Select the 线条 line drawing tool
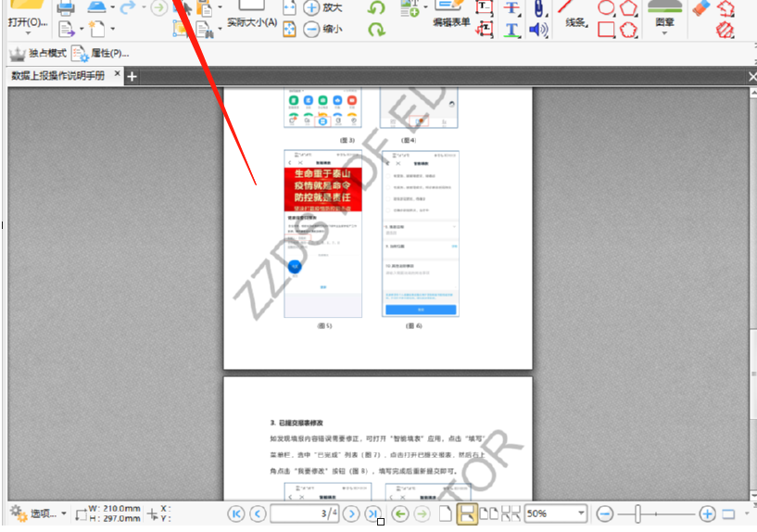Screen dimensions: 757x532 tap(573, 15)
